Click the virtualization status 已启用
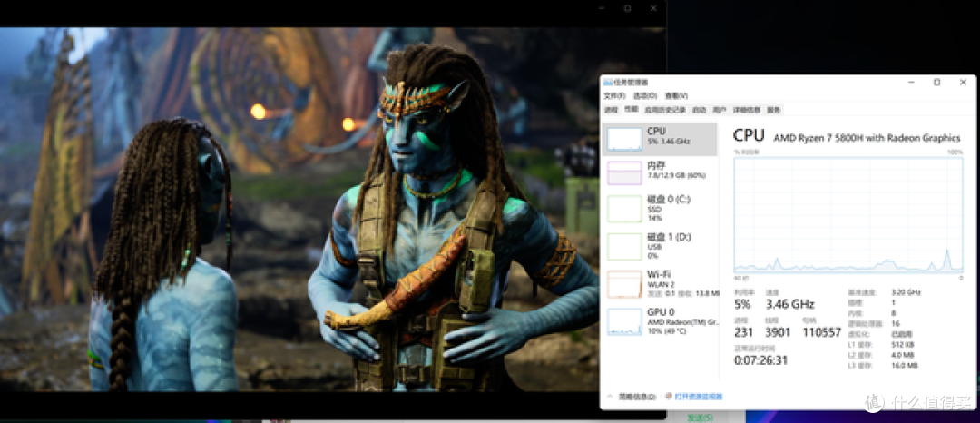Screen dimensions: 980x423 (x=901, y=334)
